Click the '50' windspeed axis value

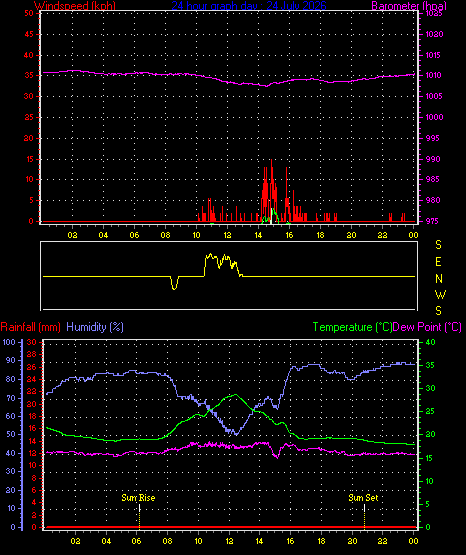29,13
